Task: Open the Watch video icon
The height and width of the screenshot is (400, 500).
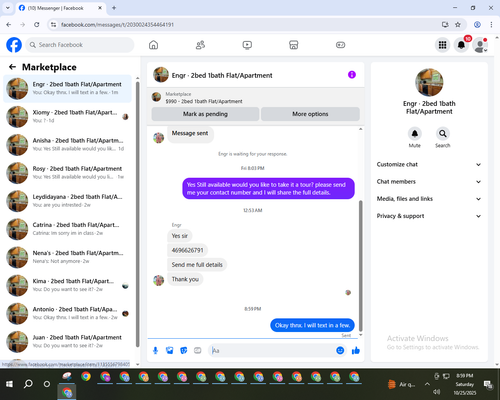Action: (x=247, y=45)
